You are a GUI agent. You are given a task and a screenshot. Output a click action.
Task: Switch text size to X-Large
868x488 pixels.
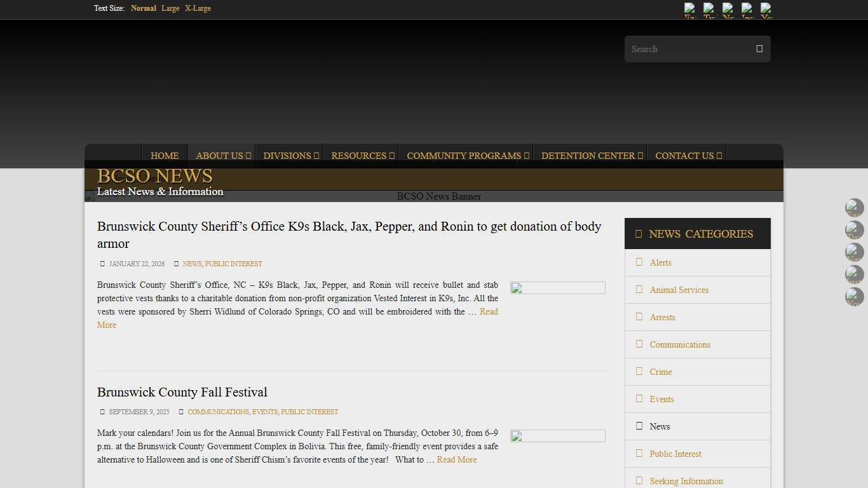click(x=198, y=8)
